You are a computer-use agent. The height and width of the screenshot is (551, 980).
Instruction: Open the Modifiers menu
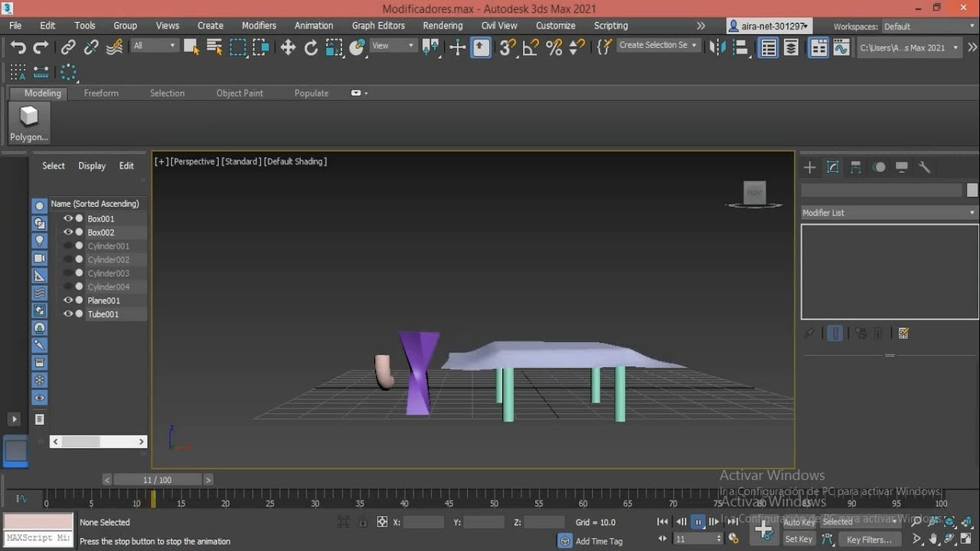(259, 25)
